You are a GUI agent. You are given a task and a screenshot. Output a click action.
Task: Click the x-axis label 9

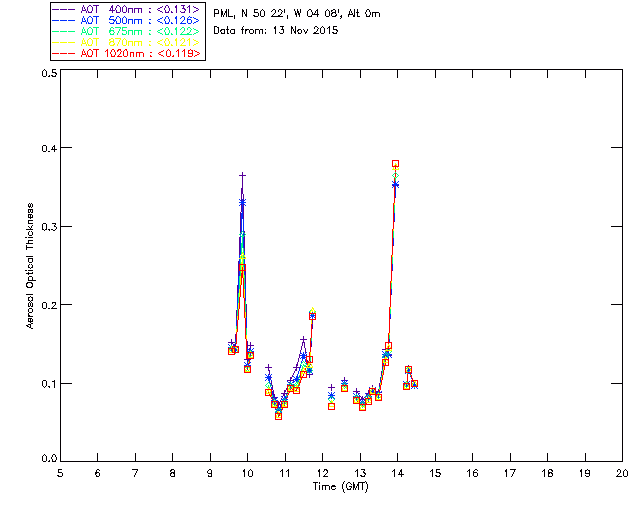tap(210, 473)
